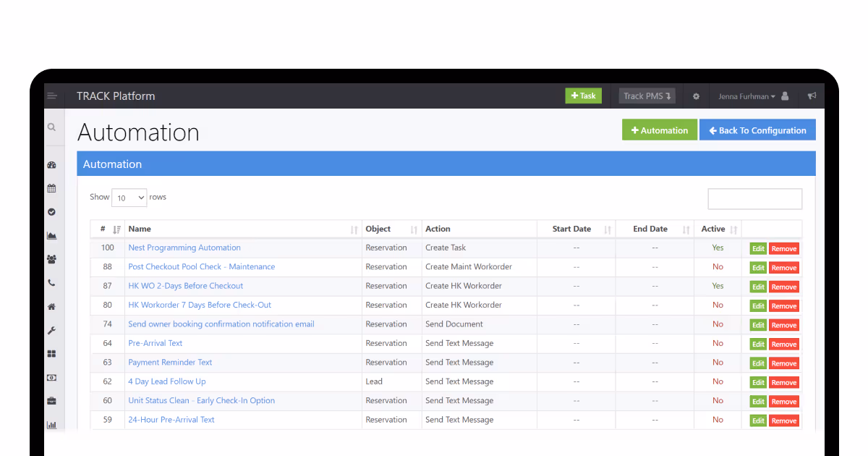This screenshot has width=868, height=456.
Task: Sort by the # column
Action: pos(107,229)
